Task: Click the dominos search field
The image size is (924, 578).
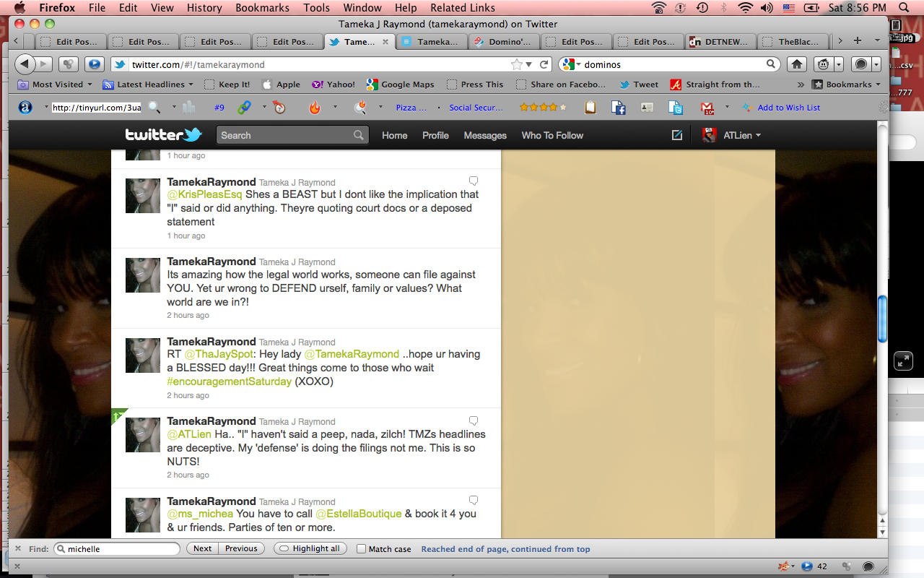Action: pyautogui.click(x=671, y=64)
